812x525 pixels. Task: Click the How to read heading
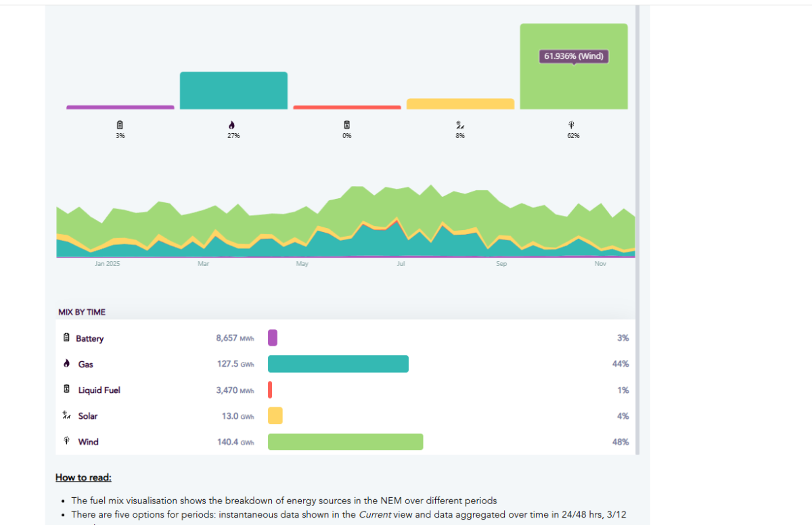point(83,478)
